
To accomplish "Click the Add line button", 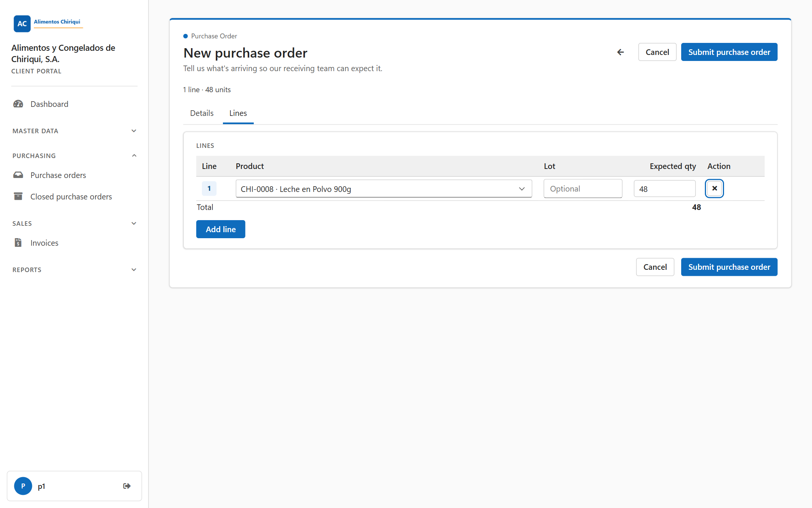I will pos(221,229).
